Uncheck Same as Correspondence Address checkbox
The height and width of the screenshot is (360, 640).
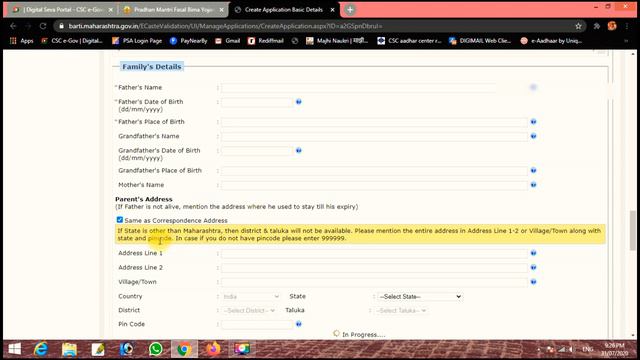click(120, 220)
